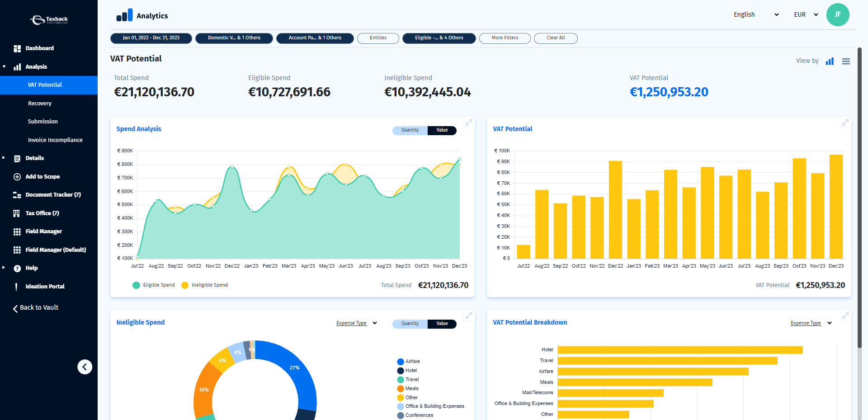868x420 pixels.
Task: Open the Tax Office (7) item
Action: pyautogui.click(x=42, y=213)
